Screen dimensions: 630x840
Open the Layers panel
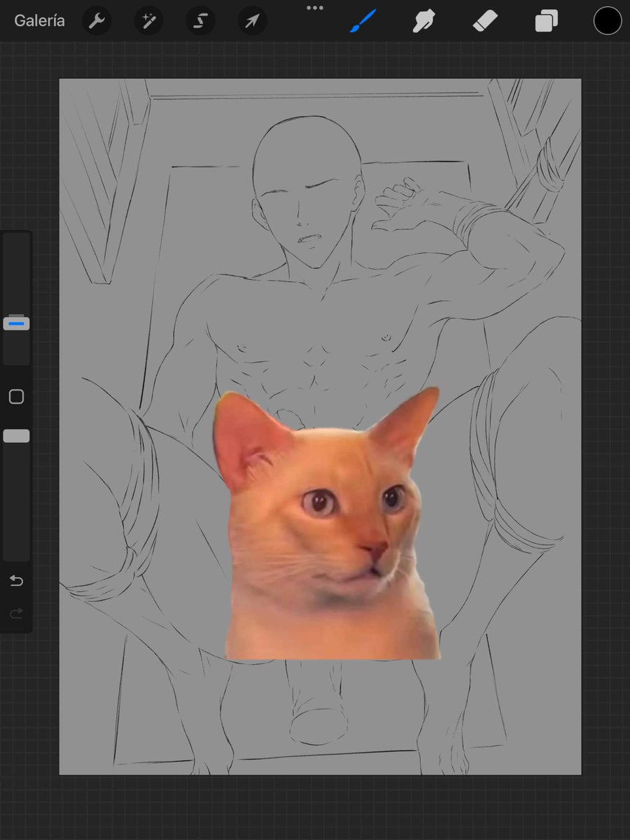(x=546, y=21)
